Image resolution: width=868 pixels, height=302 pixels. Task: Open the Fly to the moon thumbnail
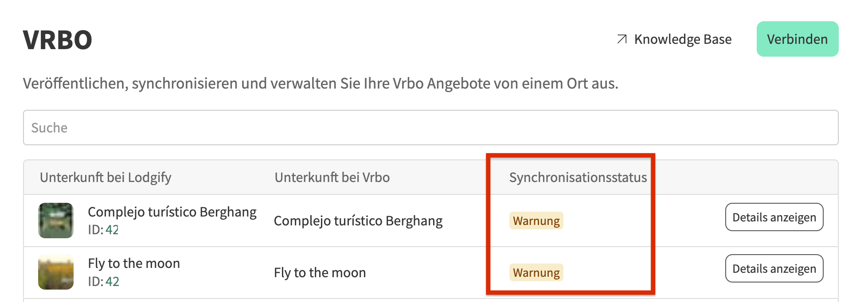[x=56, y=272]
